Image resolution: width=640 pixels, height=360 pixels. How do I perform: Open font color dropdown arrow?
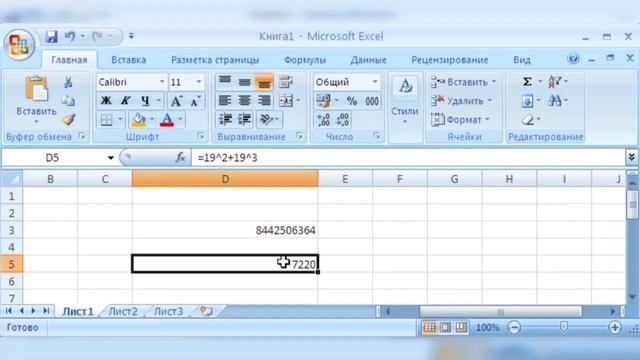click(180, 120)
